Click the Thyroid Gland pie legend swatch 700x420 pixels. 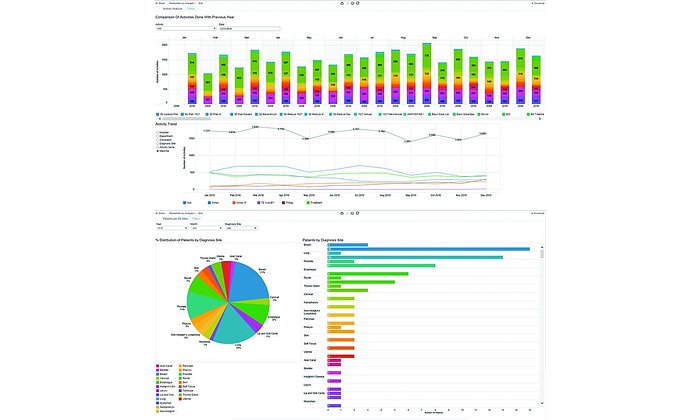(x=180, y=395)
